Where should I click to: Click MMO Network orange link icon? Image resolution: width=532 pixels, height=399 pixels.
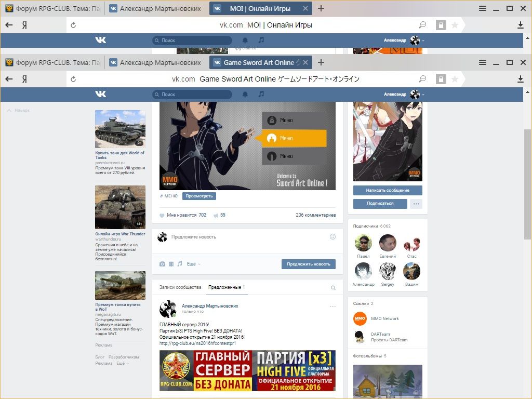(x=360, y=318)
